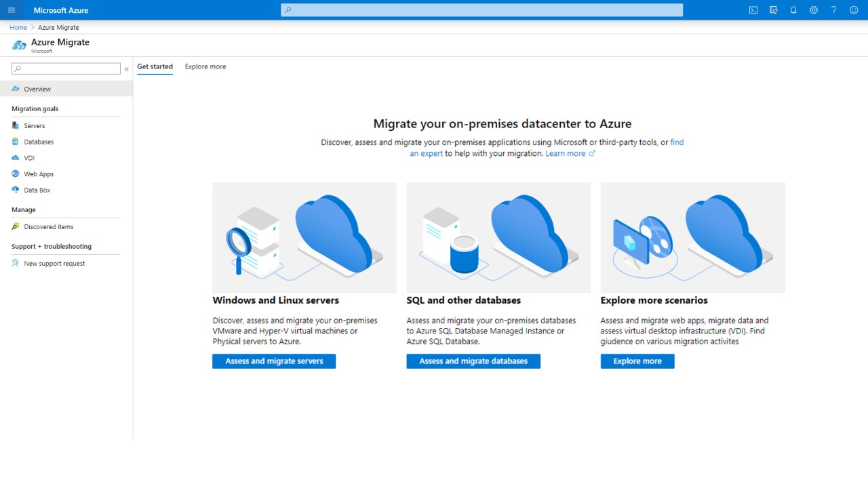Switch to the Get started tab
This screenshot has height=488, width=868.
tap(155, 66)
